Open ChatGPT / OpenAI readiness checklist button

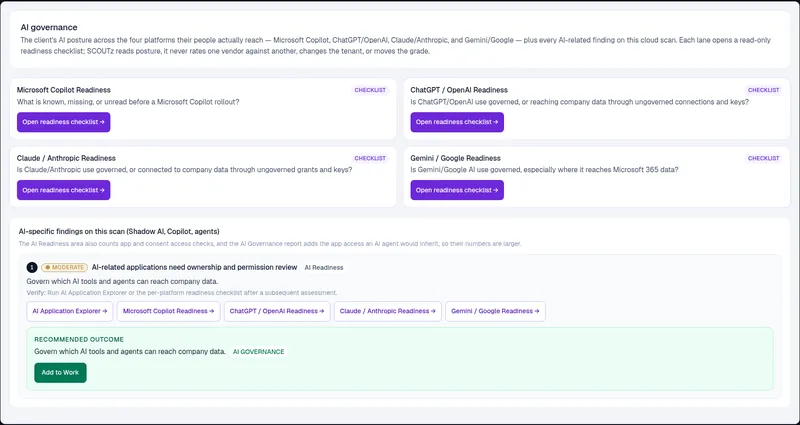[x=457, y=122]
